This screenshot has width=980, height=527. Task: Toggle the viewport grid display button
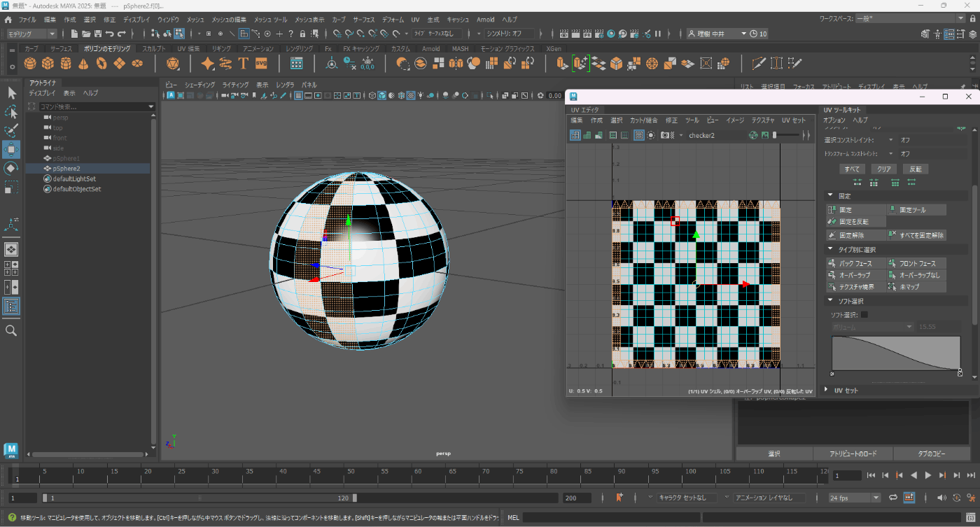pos(298,95)
